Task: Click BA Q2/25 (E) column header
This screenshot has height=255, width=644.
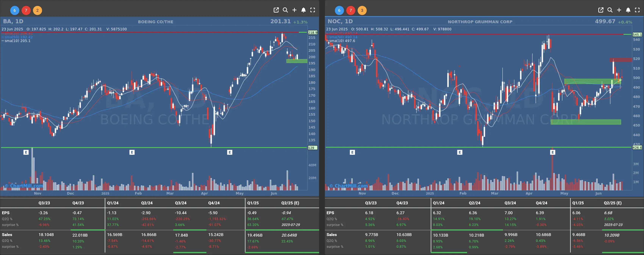Action: tap(290, 203)
